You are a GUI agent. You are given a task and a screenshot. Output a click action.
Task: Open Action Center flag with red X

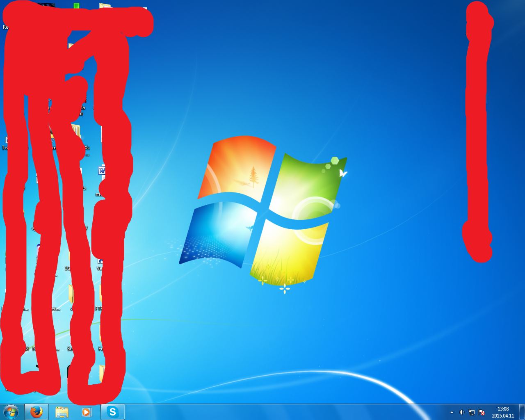click(482, 412)
